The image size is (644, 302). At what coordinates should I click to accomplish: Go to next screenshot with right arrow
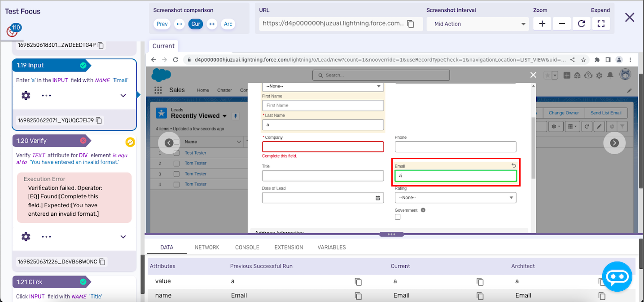click(x=614, y=143)
